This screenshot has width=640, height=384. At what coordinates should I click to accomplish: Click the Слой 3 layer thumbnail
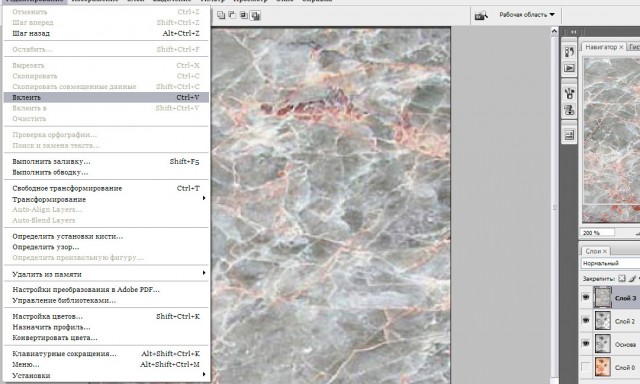tap(602, 297)
